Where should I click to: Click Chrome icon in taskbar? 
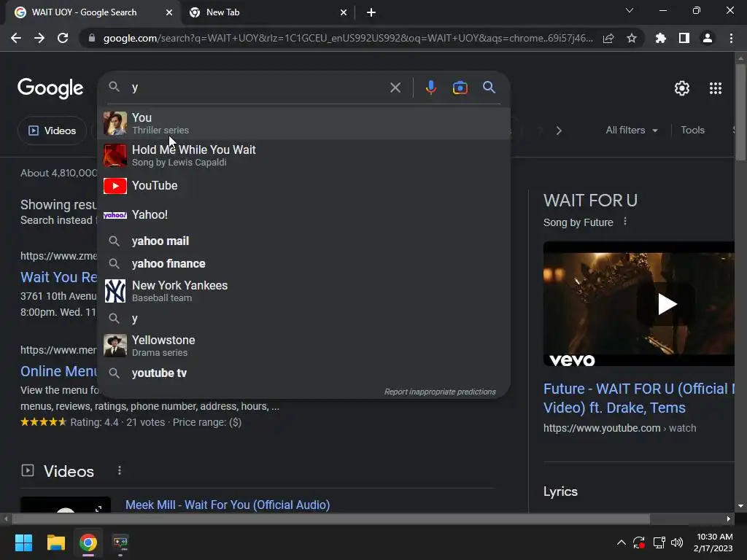click(88, 542)
